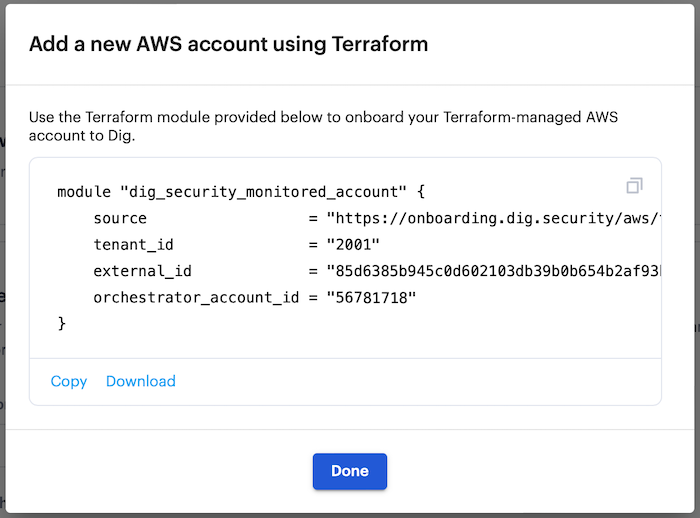
Task: Click the "orchestrator_account_id" parameter name
Action: click(196, 297)
